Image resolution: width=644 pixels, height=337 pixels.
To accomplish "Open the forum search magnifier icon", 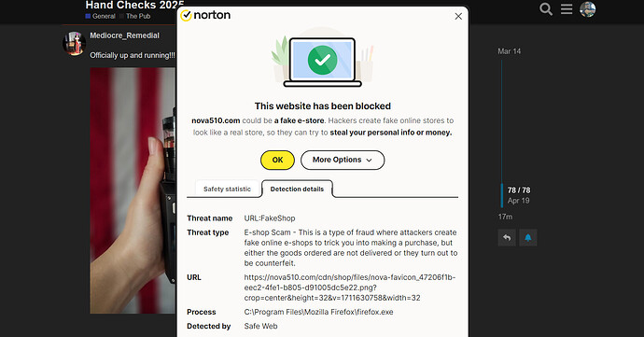I will [x=545, y=8].
